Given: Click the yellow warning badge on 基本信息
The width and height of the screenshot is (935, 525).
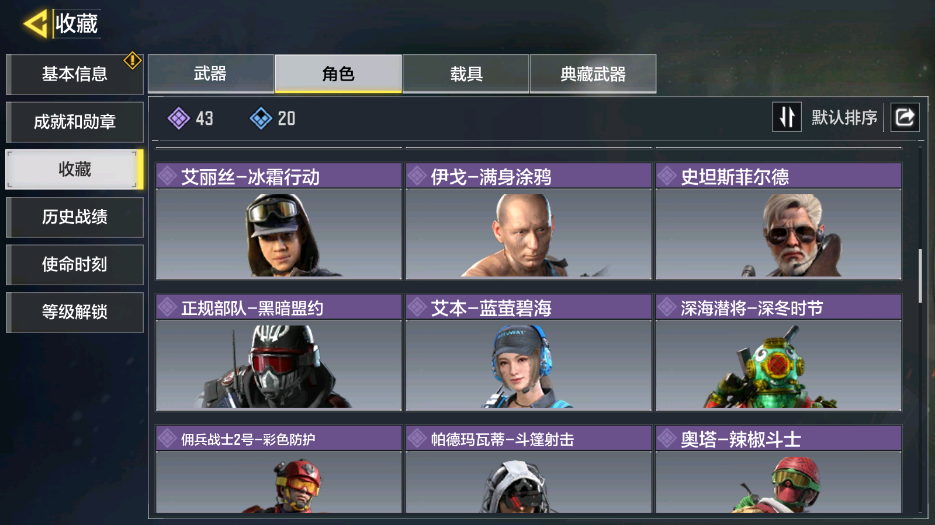Looking at the screenshot, I should (132, 60).
